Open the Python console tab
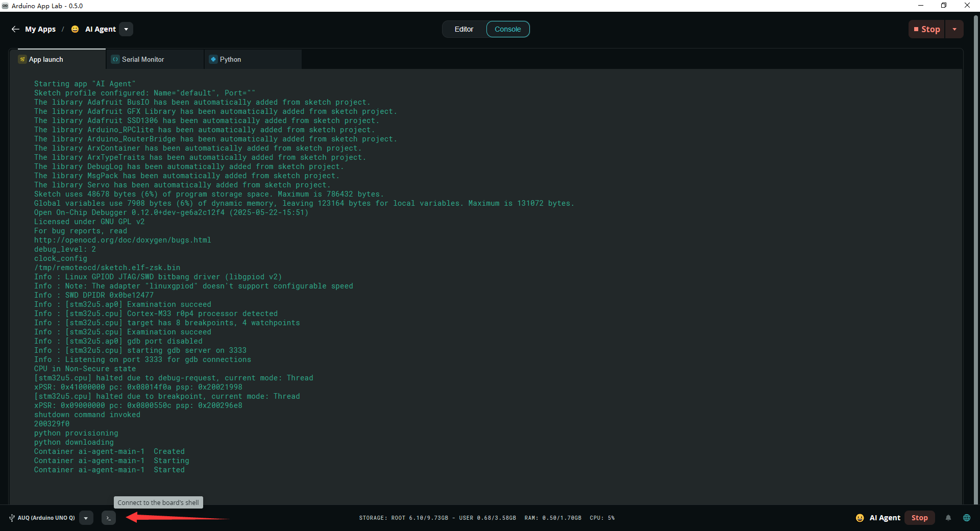 tap(253, 59)
